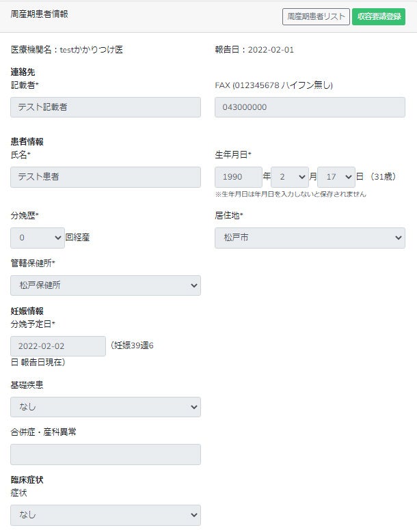Open the 管轄保健所 dropdown
Viewport: 417px width, 532px height.
point(106,285)
